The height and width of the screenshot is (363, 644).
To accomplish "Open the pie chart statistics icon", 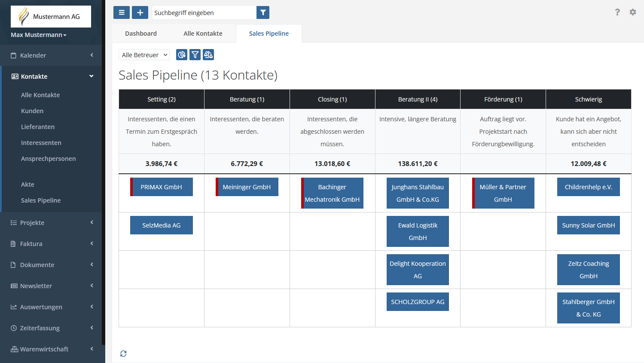I will click(x=182, y=55).
